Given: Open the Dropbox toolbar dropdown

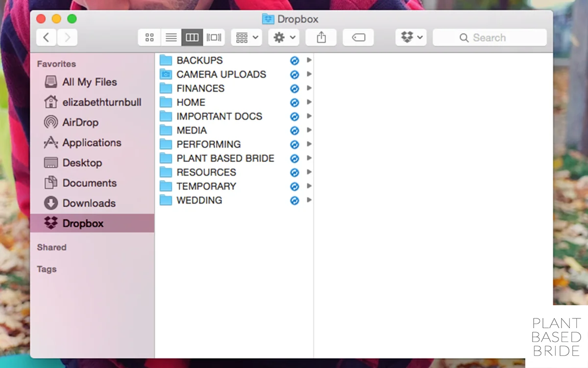Looking at the screenshot, I should click(x=411, y=37).
